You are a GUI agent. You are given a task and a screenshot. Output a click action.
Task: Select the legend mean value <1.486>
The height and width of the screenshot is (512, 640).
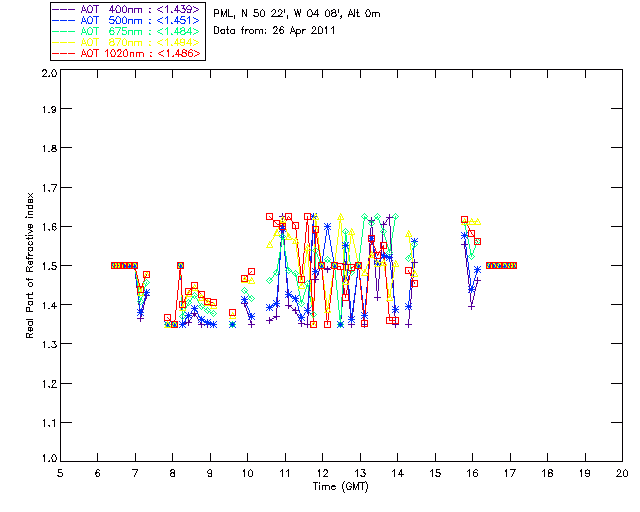(179, 53)
